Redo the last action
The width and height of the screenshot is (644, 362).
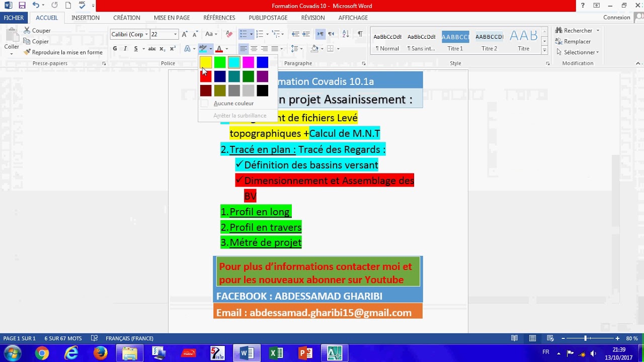[54, 6]
